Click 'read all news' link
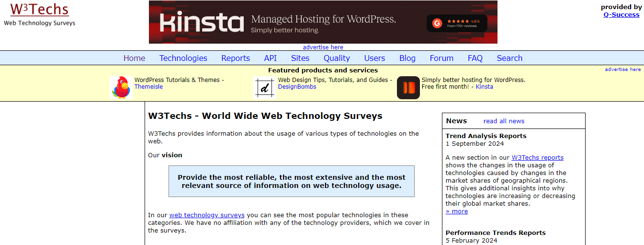 click(x=504, y=121)
